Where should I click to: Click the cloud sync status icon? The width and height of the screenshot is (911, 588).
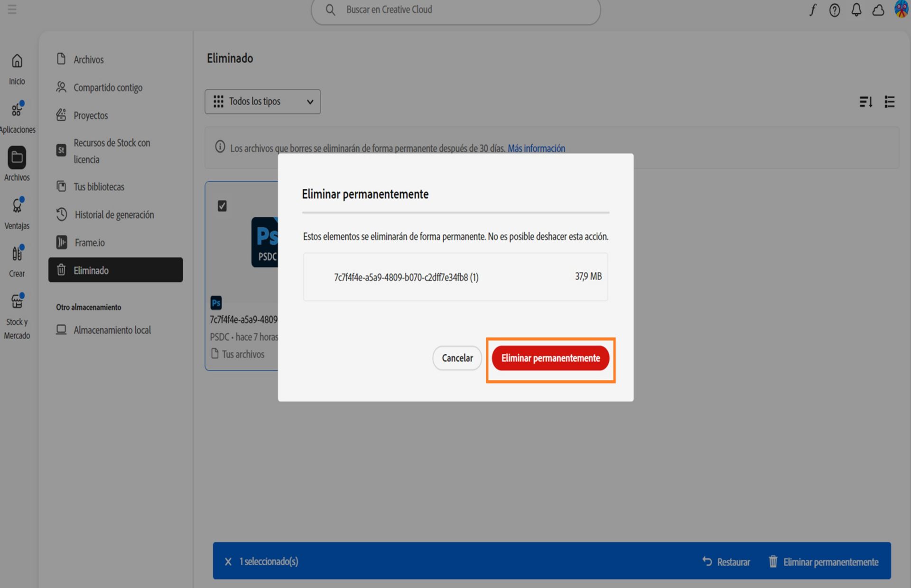coord(878,10)
